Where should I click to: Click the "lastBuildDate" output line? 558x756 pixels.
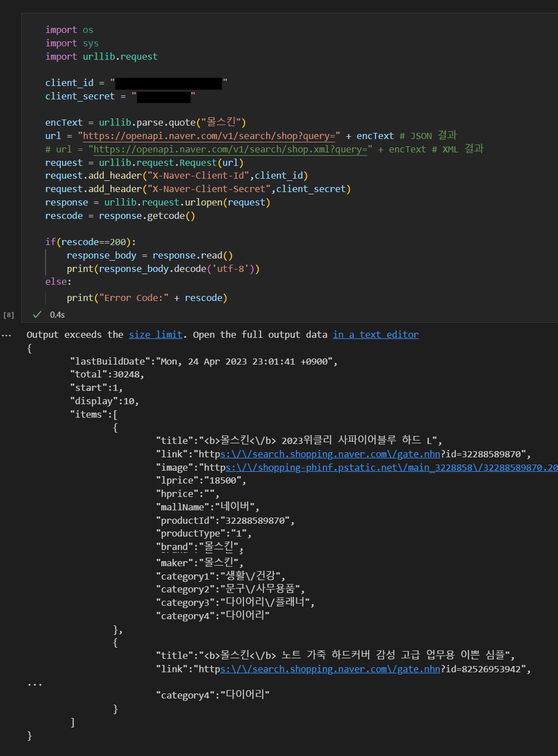click(x=204, y=361)
